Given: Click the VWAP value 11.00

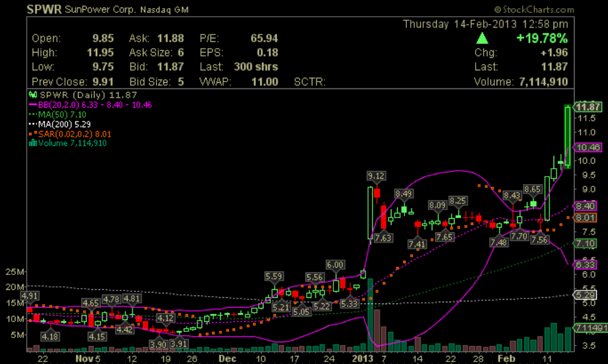Looking at the screenshot, I should point(265,82).
